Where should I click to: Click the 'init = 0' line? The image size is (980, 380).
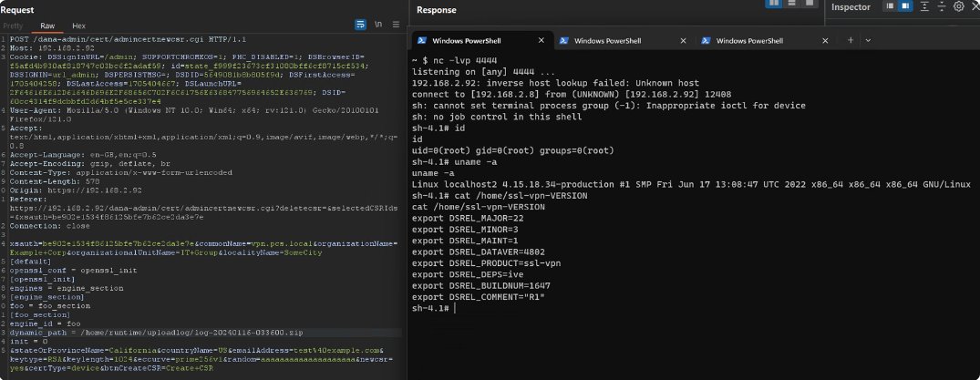tap(29, 341)
